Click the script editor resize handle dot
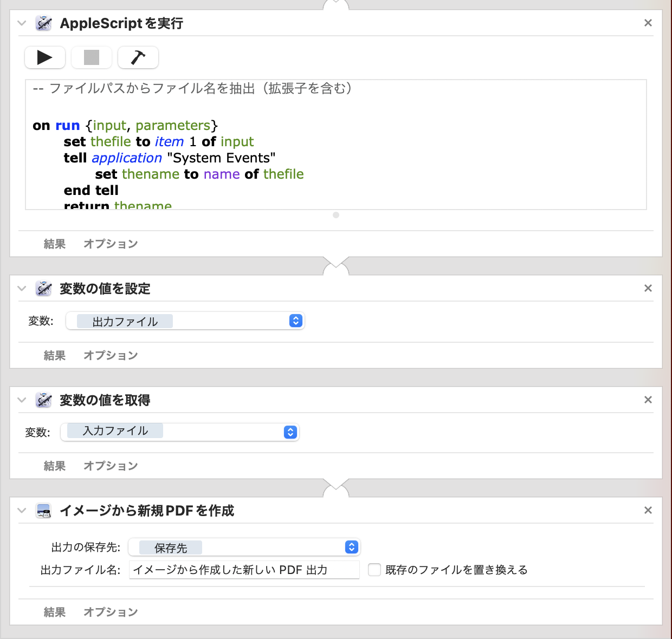Viewport: 672px width, 639px height. click(x=336, y=215)
